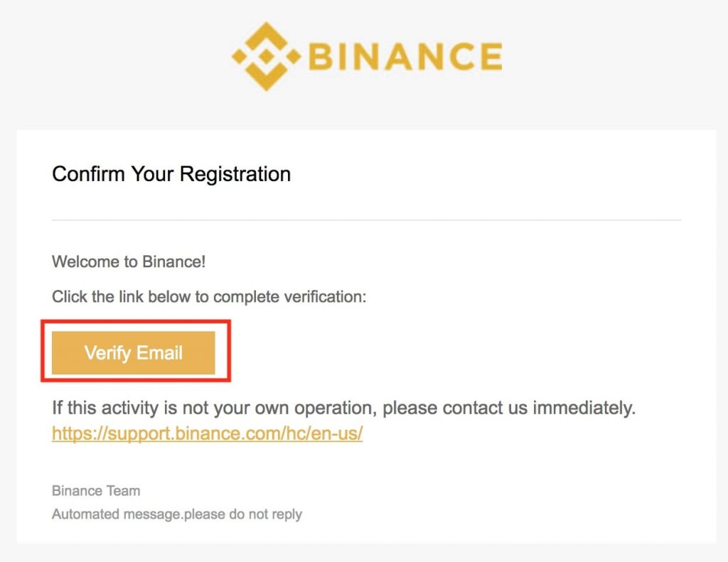This screenshot has height=562, width=728.
Task: Click the Binance diamond logo icon
Action: tap(266, 56)
